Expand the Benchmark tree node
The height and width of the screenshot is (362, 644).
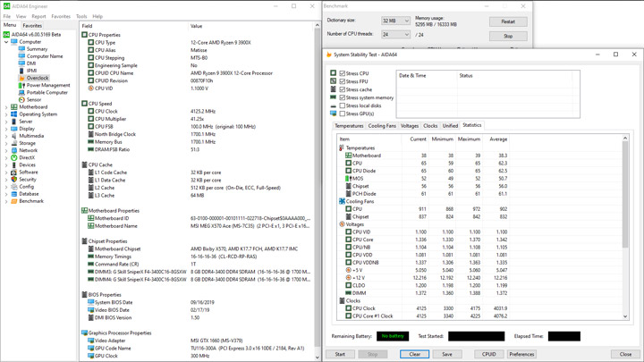[x=6, y=201]
